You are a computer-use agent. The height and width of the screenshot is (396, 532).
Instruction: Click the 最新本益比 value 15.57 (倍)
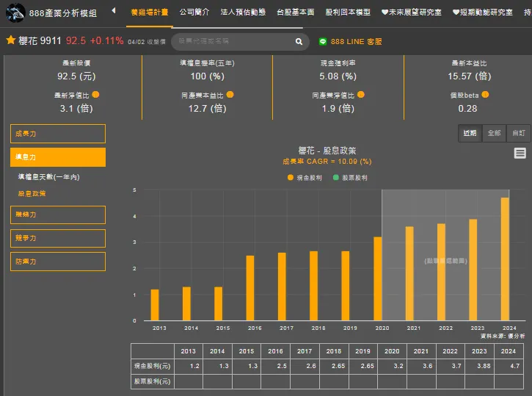[469, 76]
